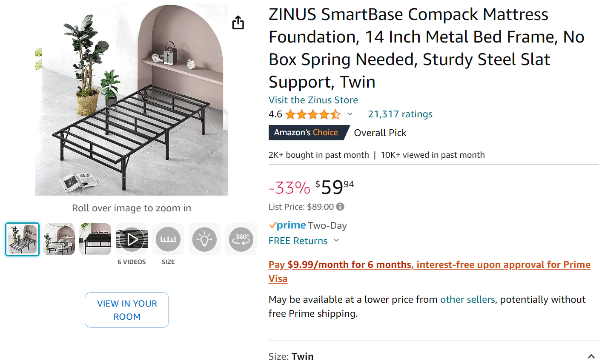The width and height of the screenshot is (602, 364).
Task: Click the VIEW IN YOUR ROOM button
Action: click(x=127, y=310)
